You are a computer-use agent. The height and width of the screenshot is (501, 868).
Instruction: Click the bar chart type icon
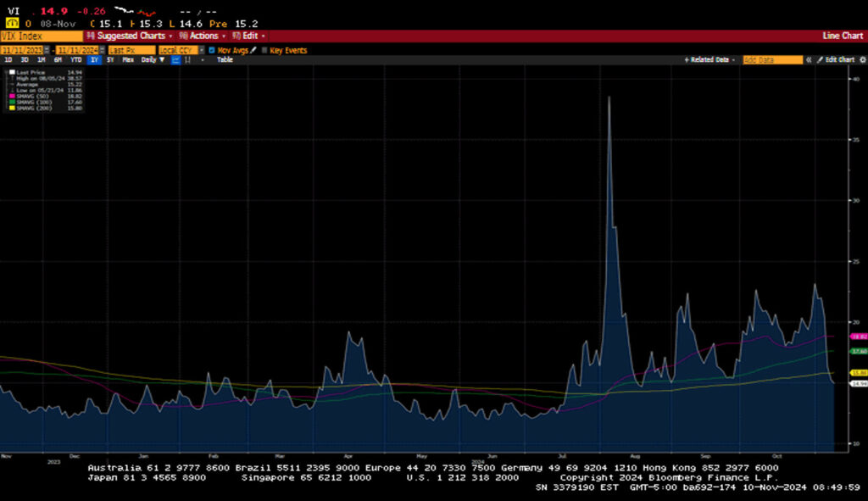tap(187, 60)
